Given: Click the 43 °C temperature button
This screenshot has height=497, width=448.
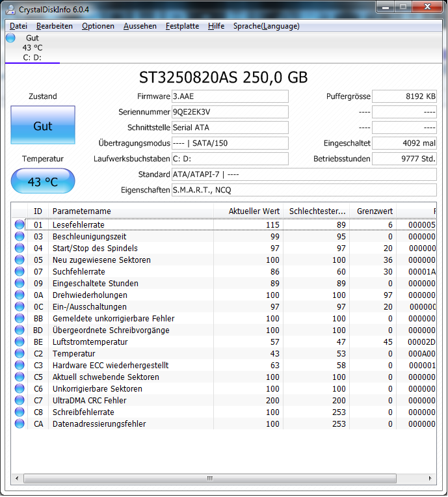Looking at the screenshot, I should (43, 181).
